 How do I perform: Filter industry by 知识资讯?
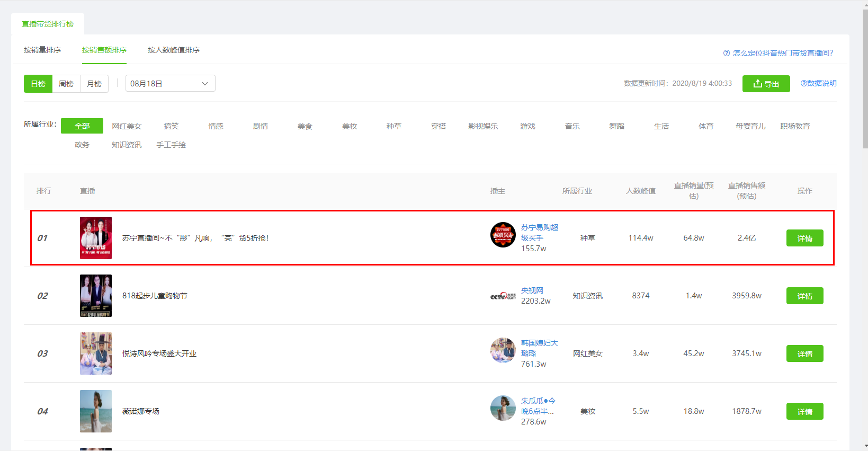tap(127, 145)
